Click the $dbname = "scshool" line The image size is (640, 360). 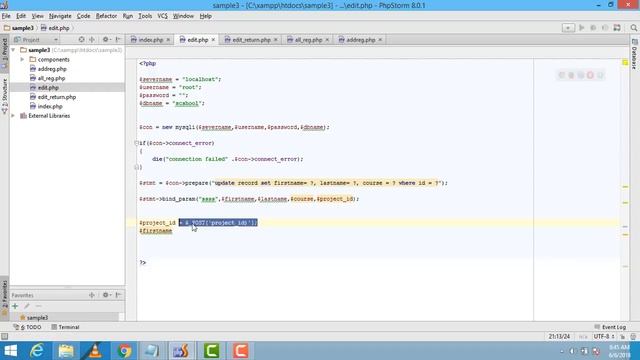pyautogui.click(x=171, y=103)
